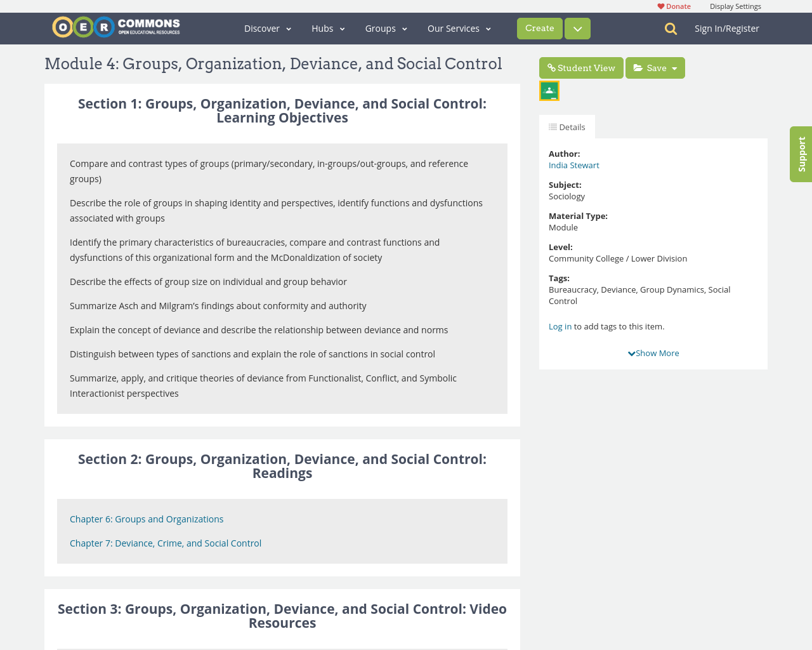The width and height of the screenshot is (812, 650).
Task: Click the Support tab on the right edge
Action: coord(801,154)
